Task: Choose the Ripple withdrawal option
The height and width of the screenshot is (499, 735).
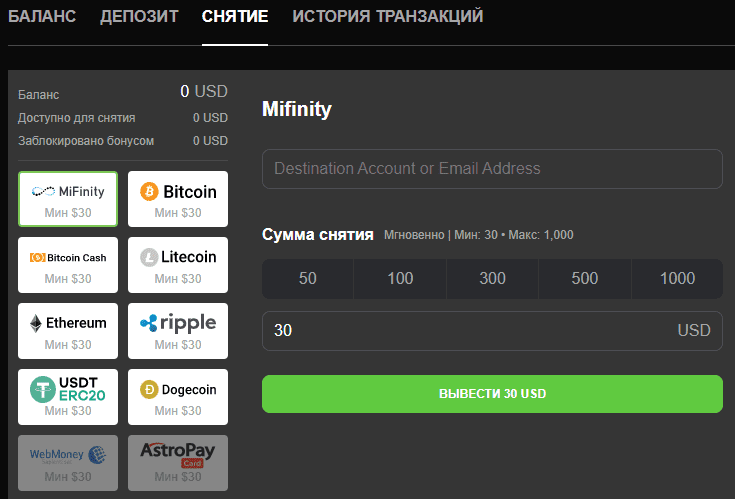Action: click(178, 331)
